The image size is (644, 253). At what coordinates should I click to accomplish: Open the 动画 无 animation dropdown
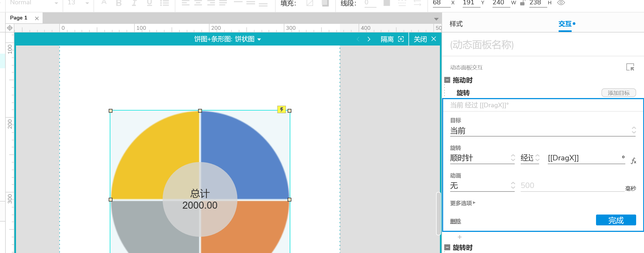point(482,186)
